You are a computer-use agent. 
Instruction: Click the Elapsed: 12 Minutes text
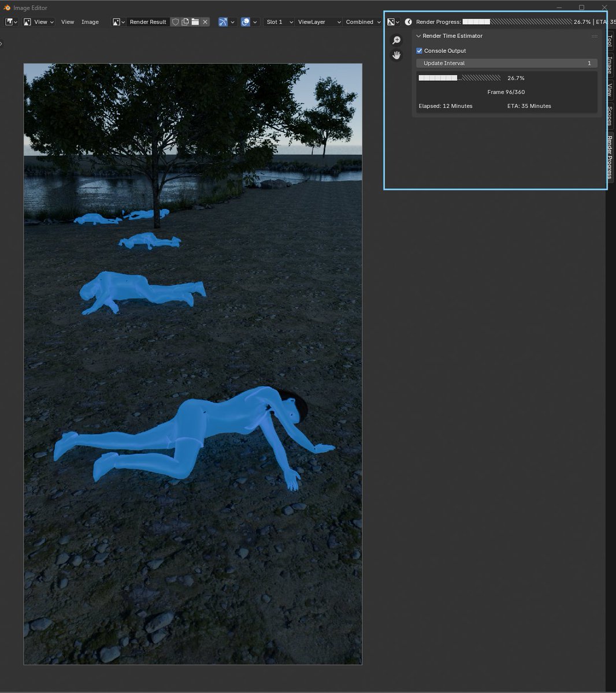(446, 106)
